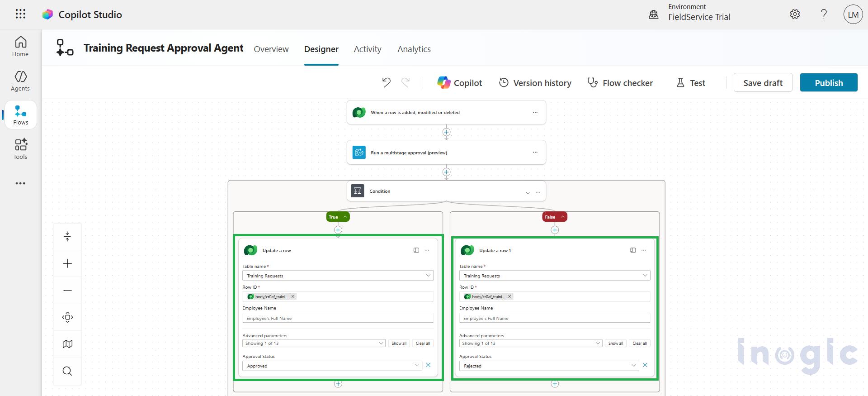Open the LM account avatar

(853, 14)
